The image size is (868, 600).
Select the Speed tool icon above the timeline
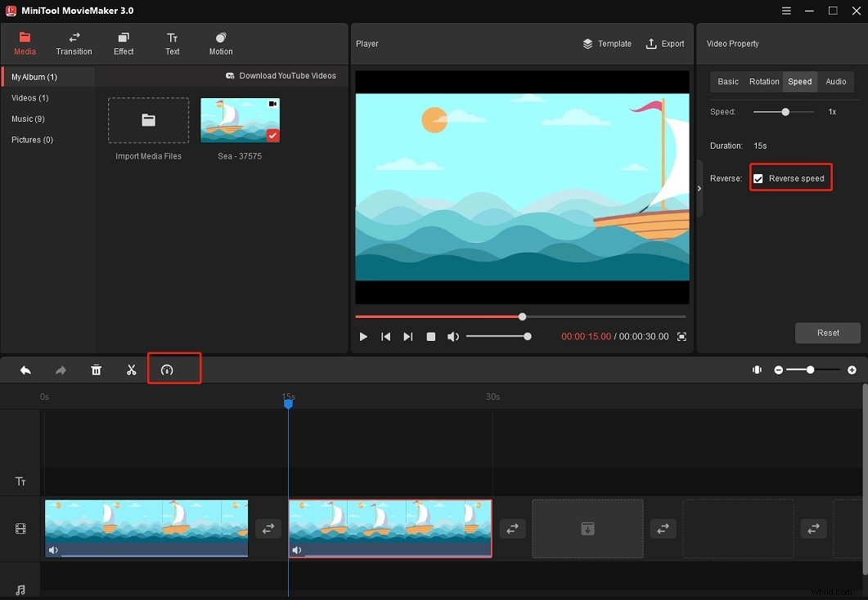click(173, 369)
